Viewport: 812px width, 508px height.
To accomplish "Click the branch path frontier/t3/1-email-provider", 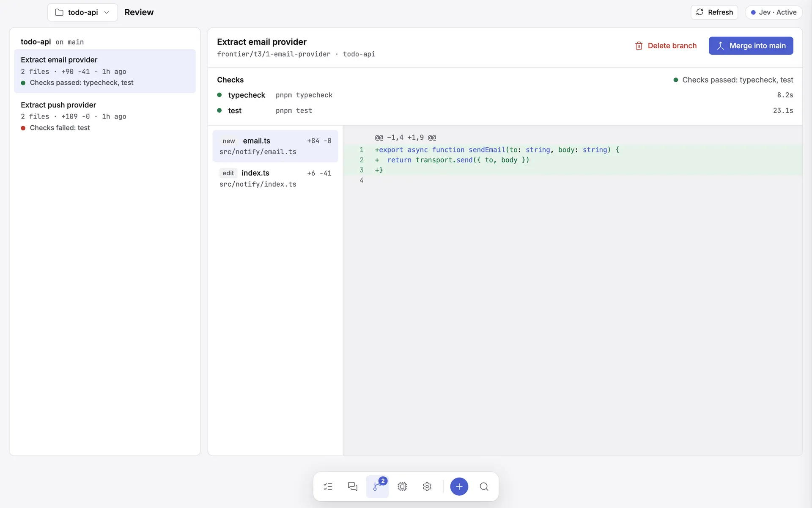I will tap(274, 54).
